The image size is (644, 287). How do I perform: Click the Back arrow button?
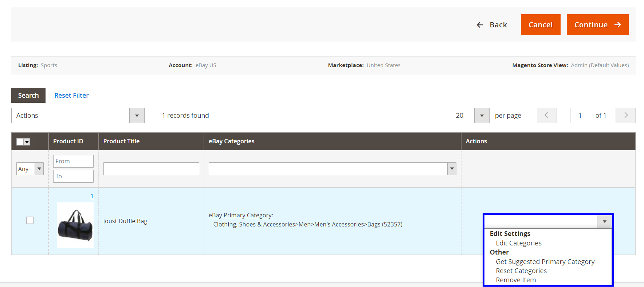tap(492, 25)
